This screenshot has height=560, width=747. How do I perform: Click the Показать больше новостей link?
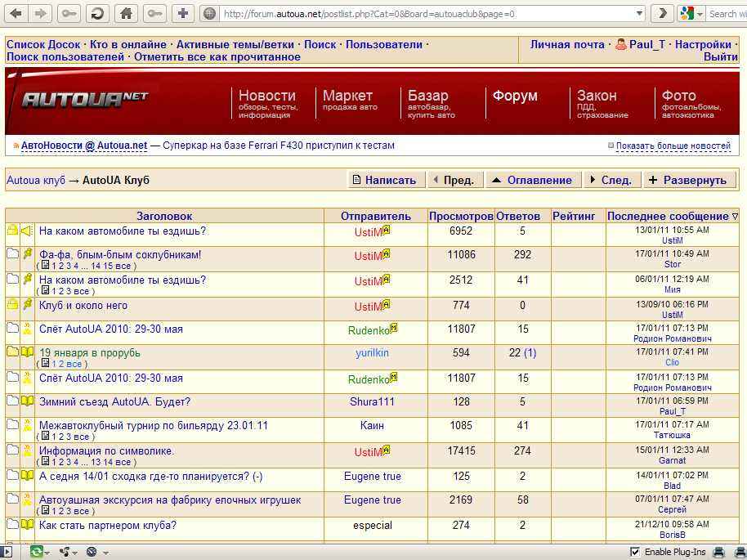pos(673,146)
